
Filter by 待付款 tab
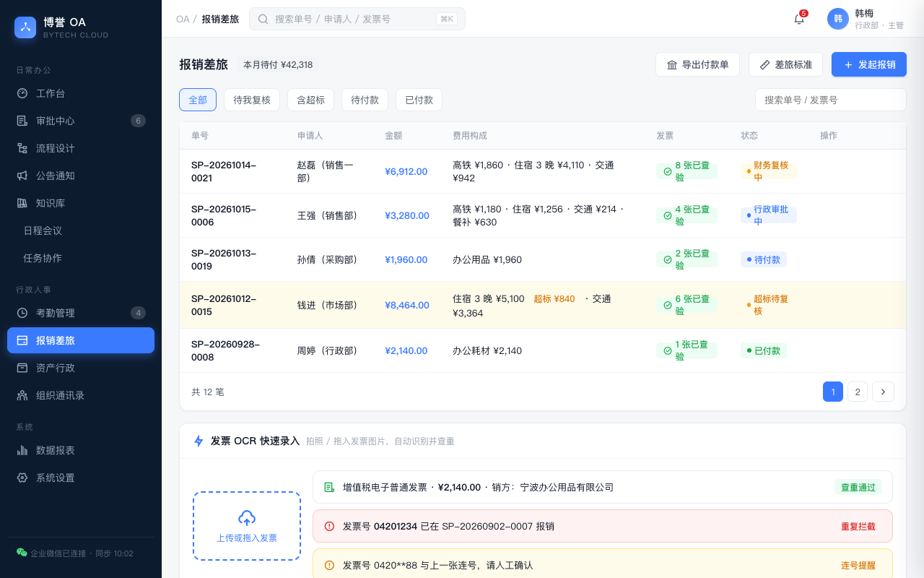click(365, 100)
